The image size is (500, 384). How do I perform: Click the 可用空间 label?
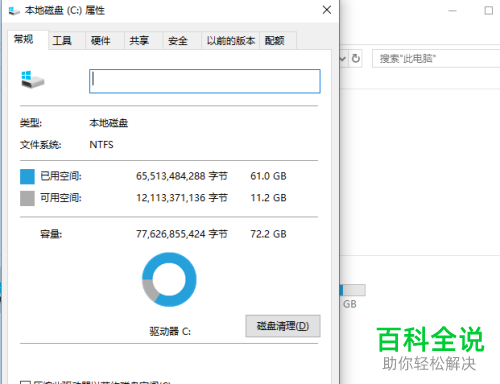click(x=61, y=198)
